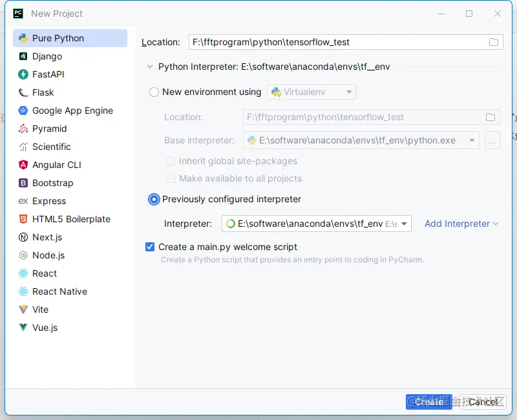The image size is (517, 420).
Task: Click the Vite logo icon
Action: [23, 310]
